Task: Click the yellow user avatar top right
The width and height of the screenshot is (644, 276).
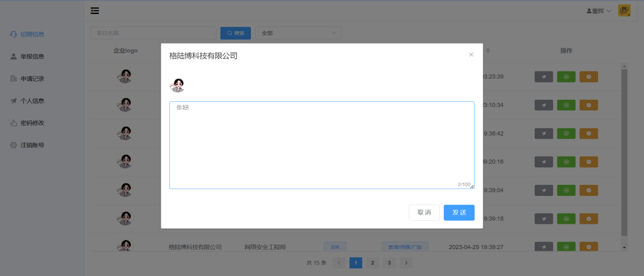Action: [x=624, y=11]
